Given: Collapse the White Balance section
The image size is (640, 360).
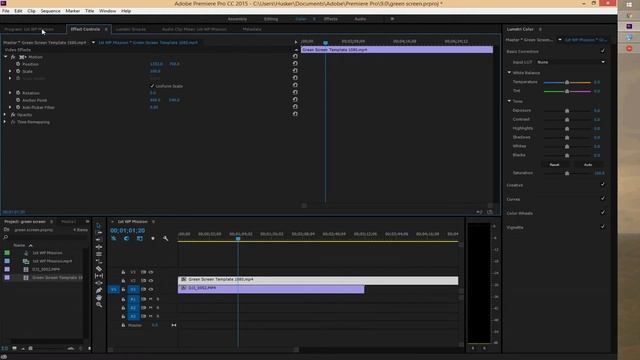Looking at the screenshot, I should pyautogui.click(x=509, y=73).
